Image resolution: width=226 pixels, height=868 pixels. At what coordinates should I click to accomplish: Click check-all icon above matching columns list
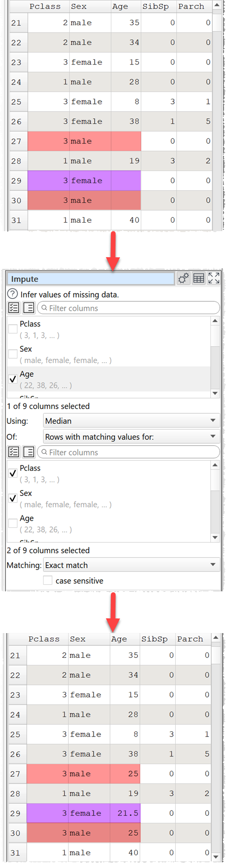pyautogui.click(x=13, y=452)
